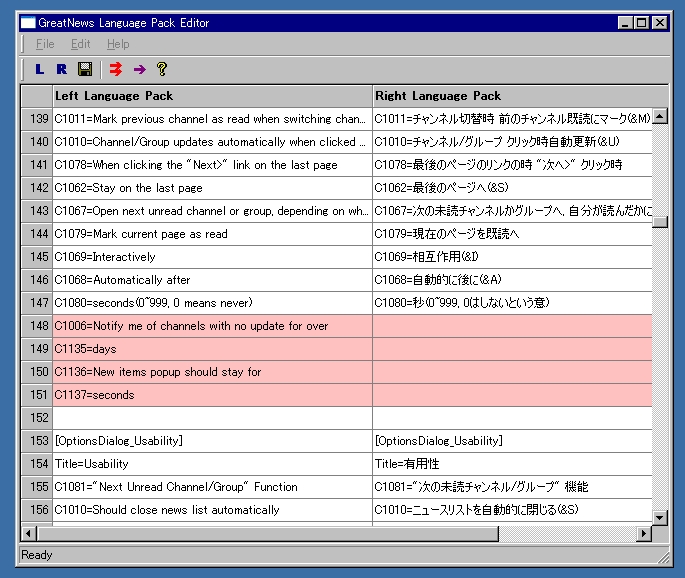Close the GreatNews Language Pack Editor window
This screenshot has height=578, width=685.
pos(660,23)
